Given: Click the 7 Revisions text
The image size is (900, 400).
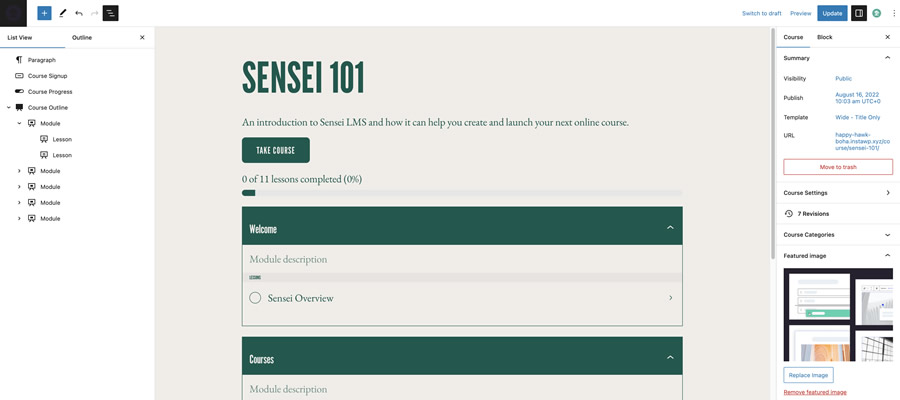Looking at the screenshot, I should point(813,213).
